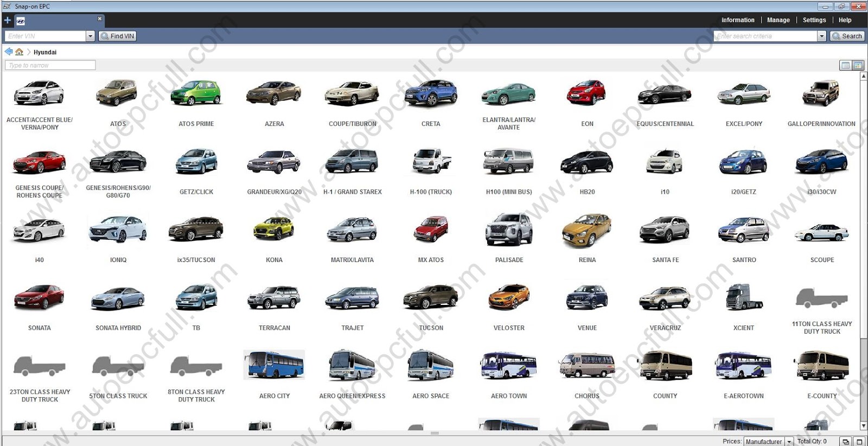This screenshot has height=446, width=868.
Task: Click the Find VIN button
Action: [117, 36]
